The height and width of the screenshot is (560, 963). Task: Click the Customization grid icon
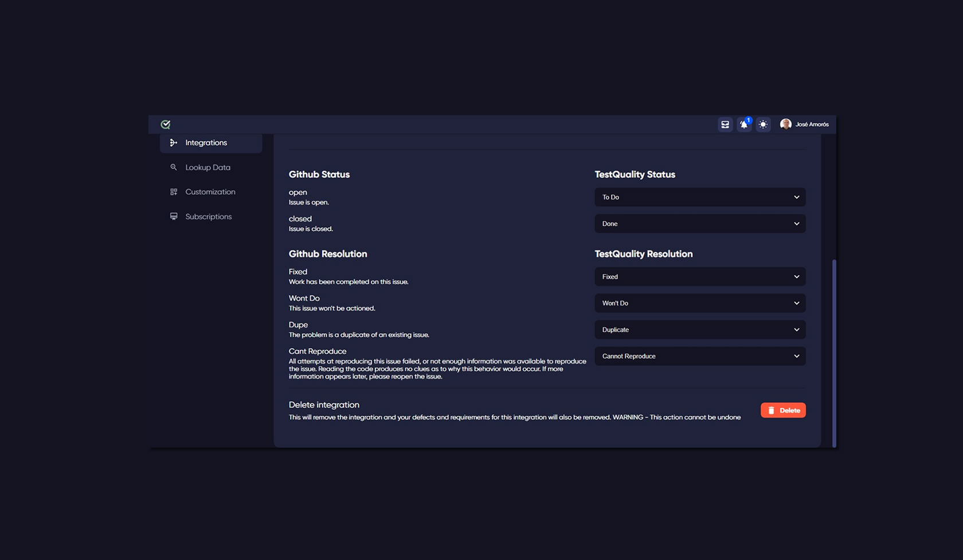click(174, 191)
